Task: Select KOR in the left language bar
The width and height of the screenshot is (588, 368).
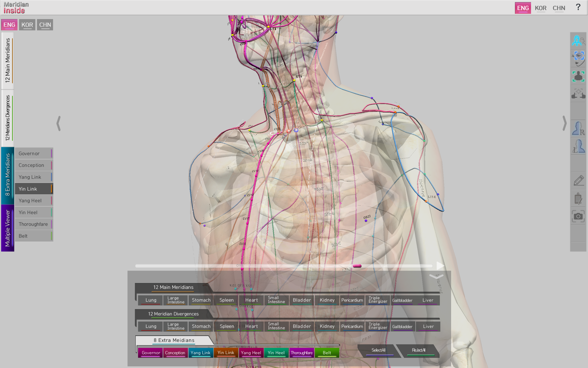Action: click(27, 25)
